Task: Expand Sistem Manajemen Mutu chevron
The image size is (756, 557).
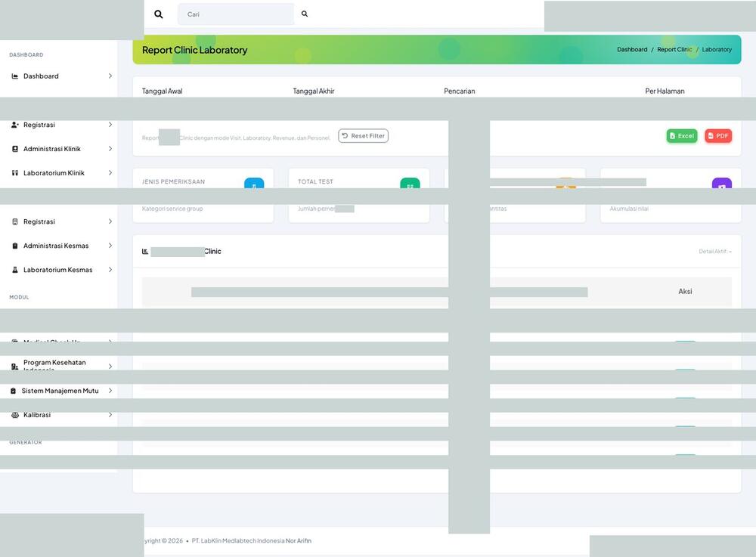Action: [110, 391]
